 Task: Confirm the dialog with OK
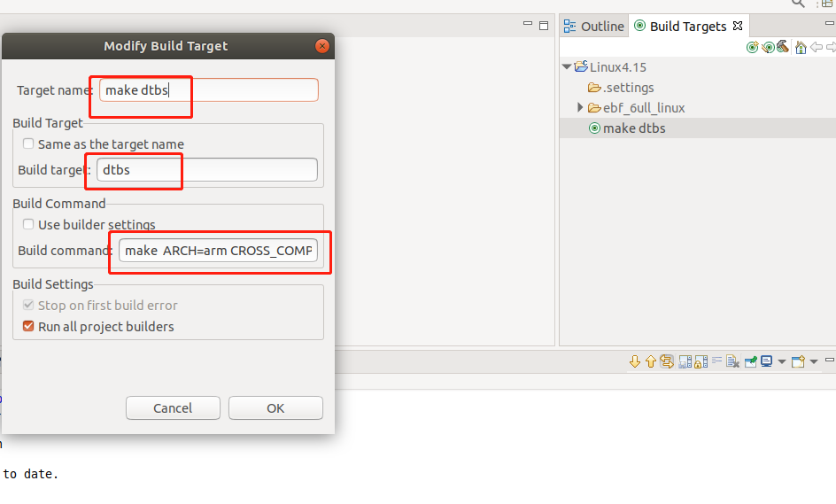tap(275, 408)
